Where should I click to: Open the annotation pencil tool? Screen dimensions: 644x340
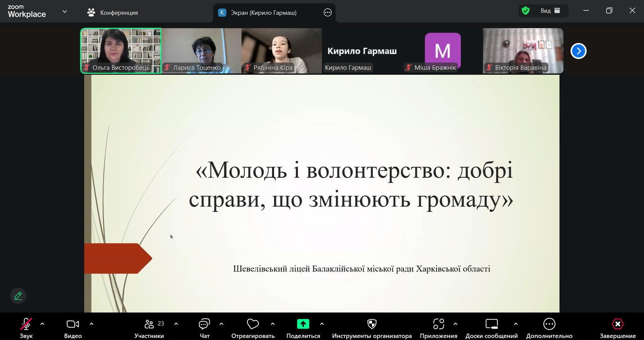coord(18,296)
